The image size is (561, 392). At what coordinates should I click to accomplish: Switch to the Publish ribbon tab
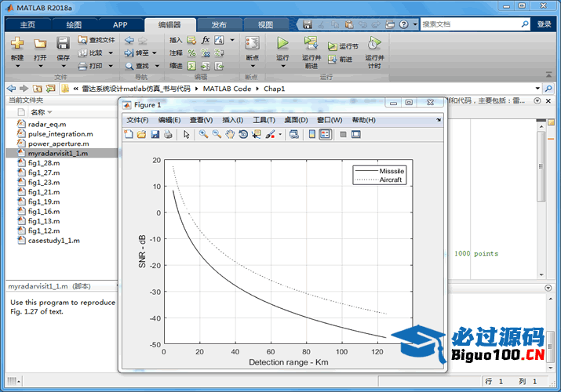[219, 24]
